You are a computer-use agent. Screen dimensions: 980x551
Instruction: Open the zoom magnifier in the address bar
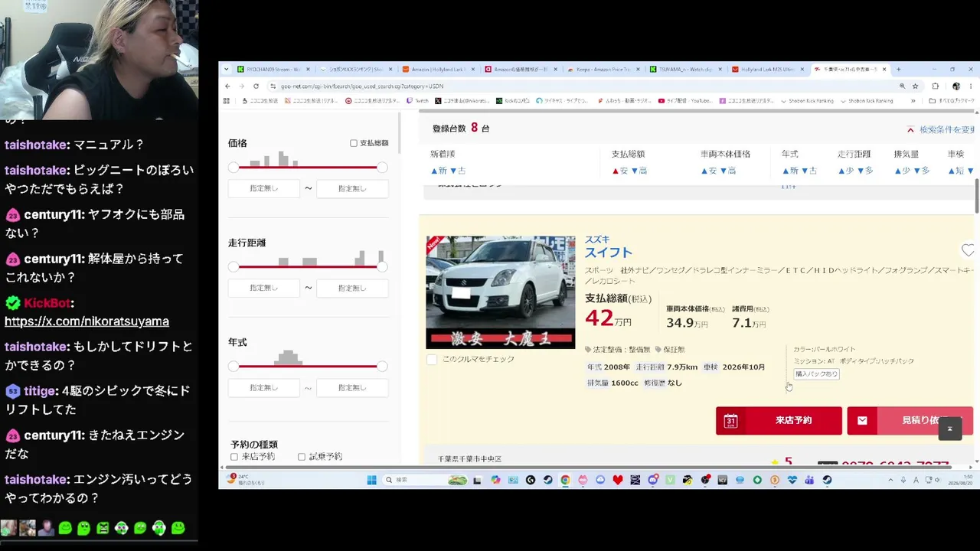click(x=902, y=86)
